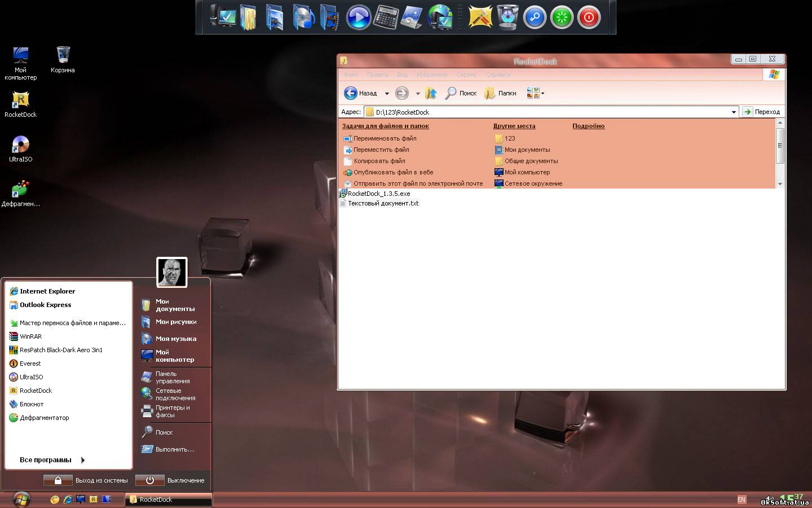This screenshot has width=812, height=508.
Task: Click Копировать файл task link
Action: click(x=374, y=161)
